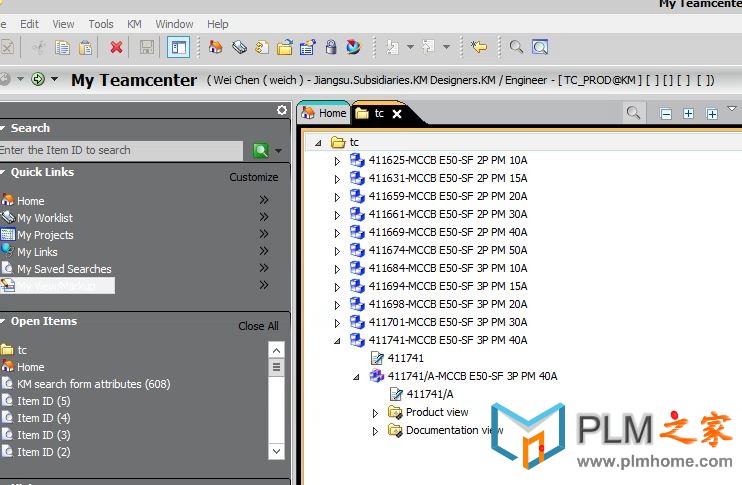This screenshot has height=485, width=742.
Task: Open My Links quick link
Action: pos(37,252)
